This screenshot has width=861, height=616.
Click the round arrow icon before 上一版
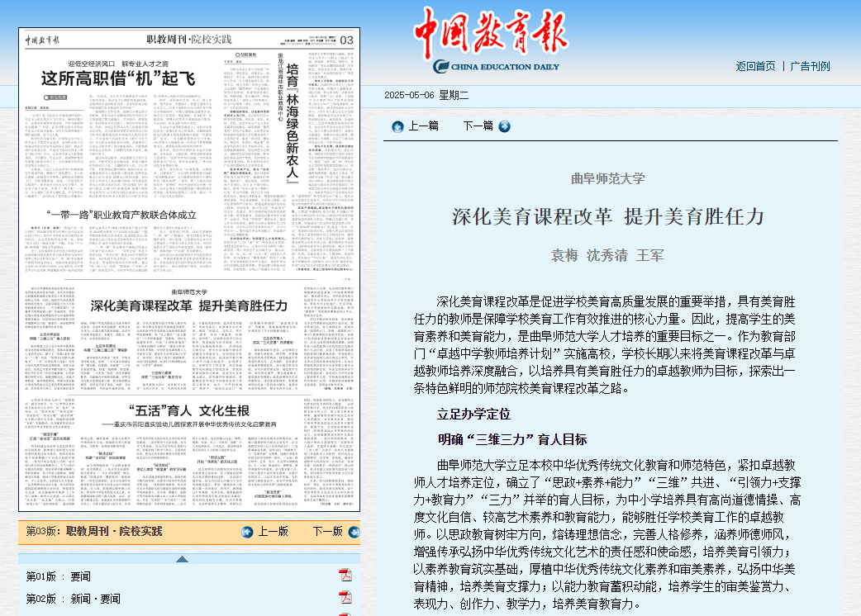click(246, 532)
